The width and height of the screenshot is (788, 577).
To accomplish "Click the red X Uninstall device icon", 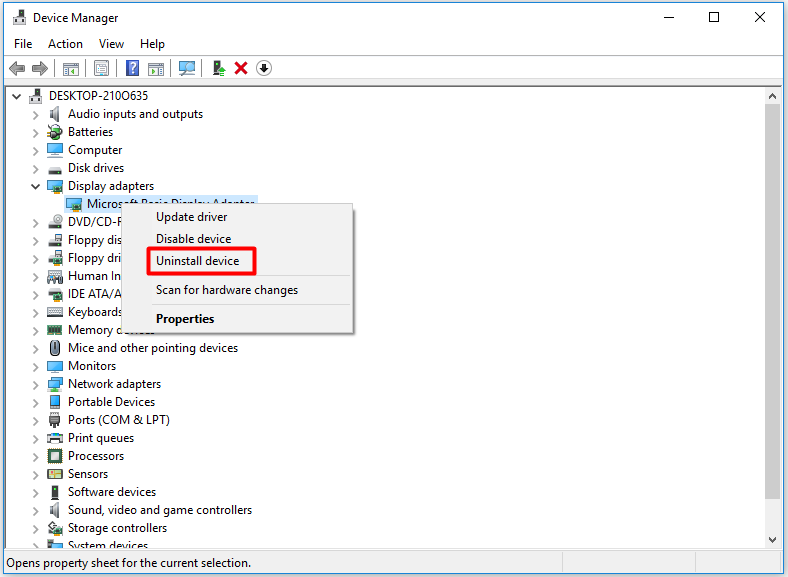I will [x=241, y=68].
